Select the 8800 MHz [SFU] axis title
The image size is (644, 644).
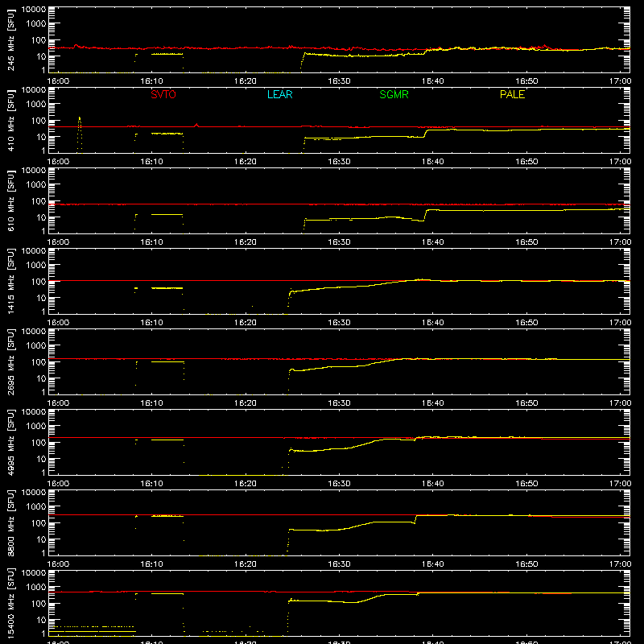coord(11,523)
